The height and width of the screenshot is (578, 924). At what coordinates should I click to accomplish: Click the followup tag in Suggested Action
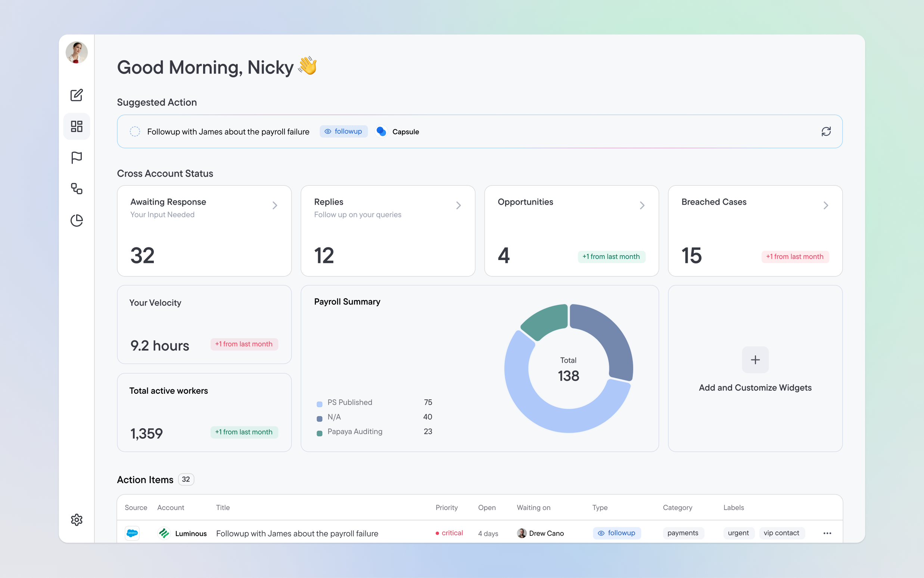click(x=343, y=132)
